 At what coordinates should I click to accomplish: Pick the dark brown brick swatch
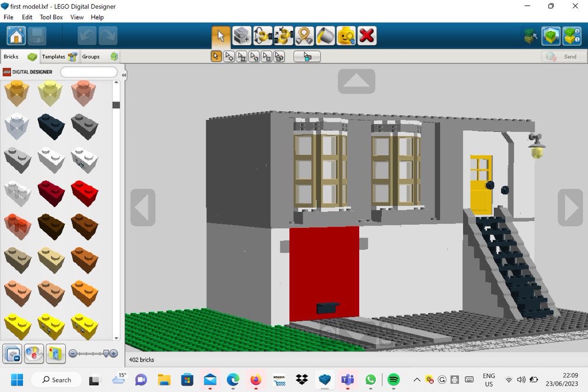pos(51,226)
